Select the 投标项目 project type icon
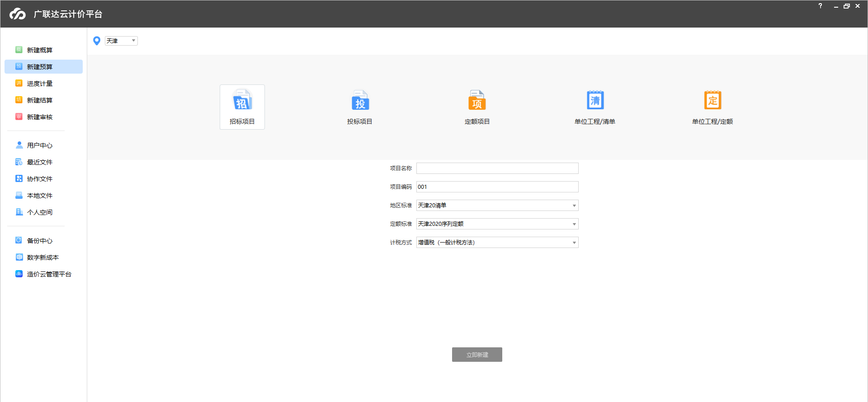Image resolution: width=868 pixels, height=402 pixels. (x=360, y=100)
